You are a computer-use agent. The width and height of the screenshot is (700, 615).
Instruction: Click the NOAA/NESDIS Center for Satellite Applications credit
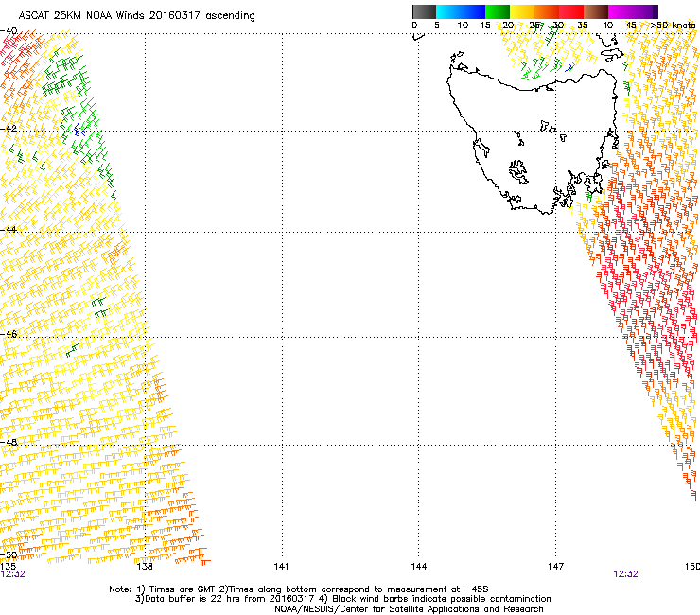point(409,609)
